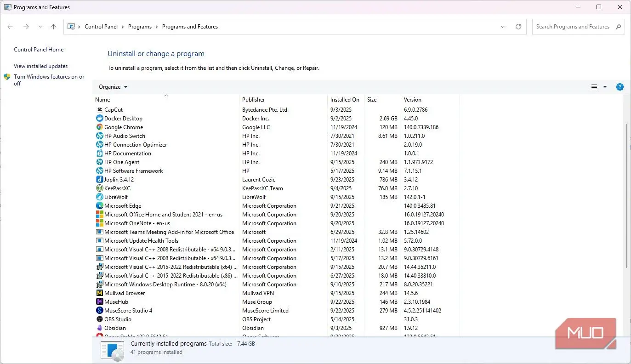Click the Laurent Cozic publisher cell
Image resolution: width=631 pixels, height=364 pixels.
(259, 180)
